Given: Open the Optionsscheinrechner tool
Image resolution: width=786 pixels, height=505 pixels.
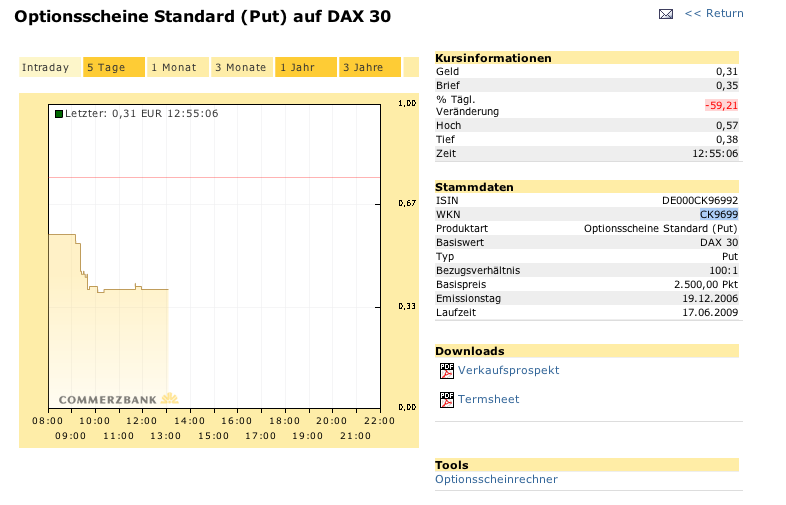Looking at the screenshot, I should 496,479.
